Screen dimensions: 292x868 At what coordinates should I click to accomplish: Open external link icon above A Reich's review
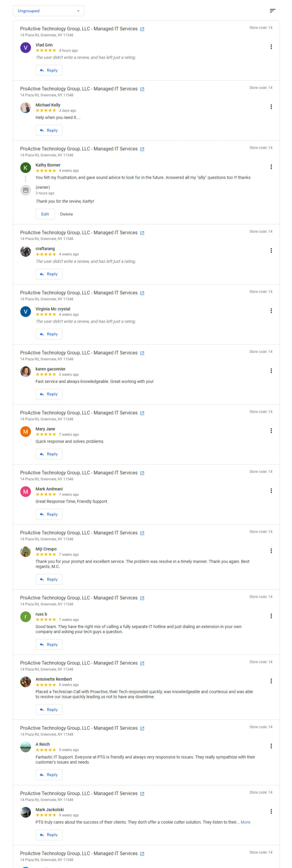click(x=142, y=729)
